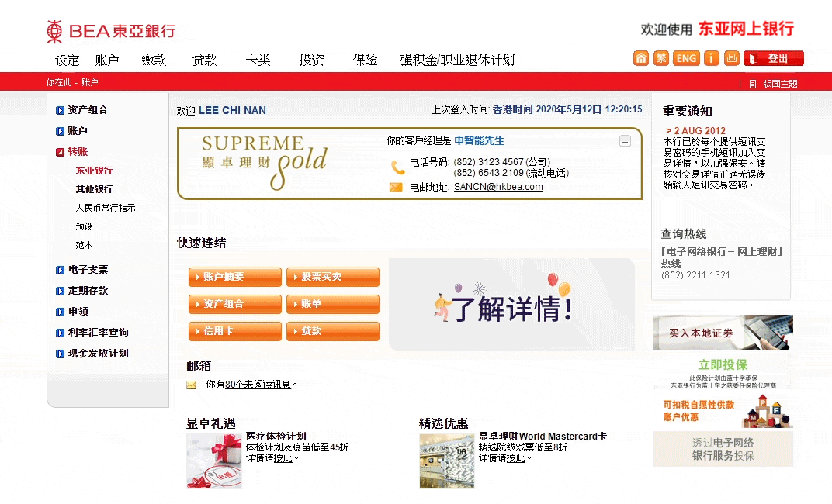Open the 缴款 menu
The width and height of the screenshot is (832, 504).
tap(154, 60)
